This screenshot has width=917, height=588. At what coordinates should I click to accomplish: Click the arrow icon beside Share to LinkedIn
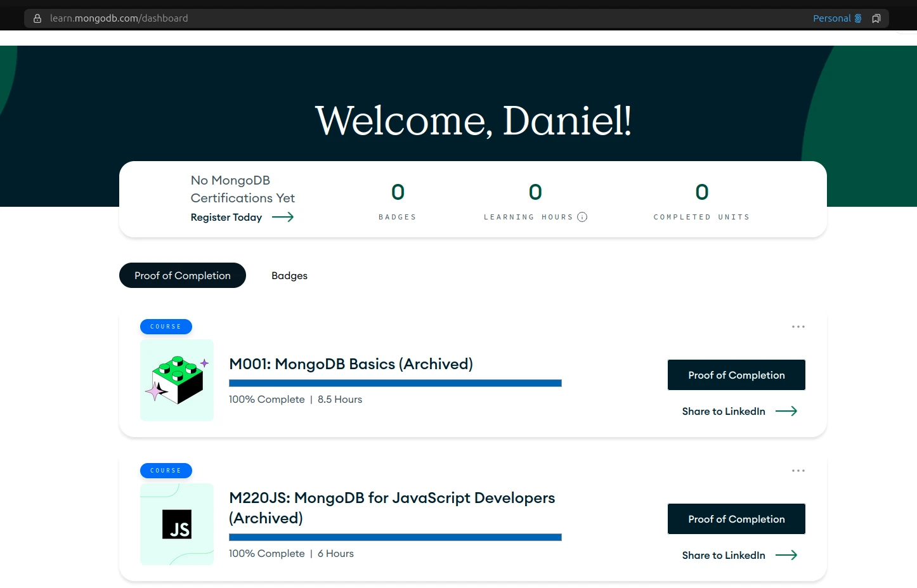point(786,411)
